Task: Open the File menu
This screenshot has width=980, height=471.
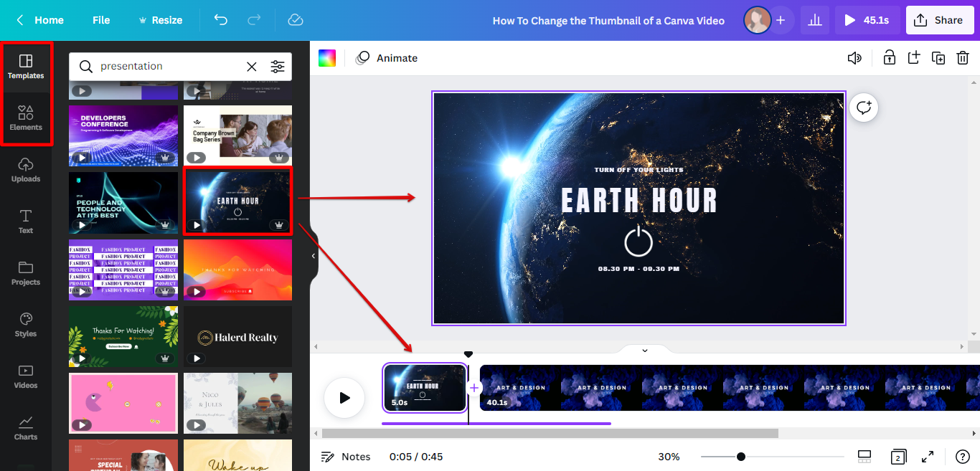Action: pos(101,20)
